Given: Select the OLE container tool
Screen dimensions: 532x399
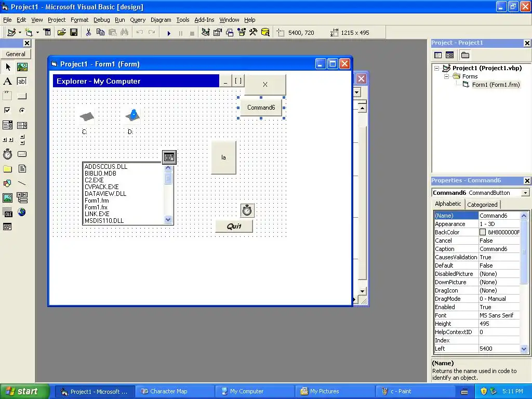Looking at the screenshot, I should pos(7,212).
